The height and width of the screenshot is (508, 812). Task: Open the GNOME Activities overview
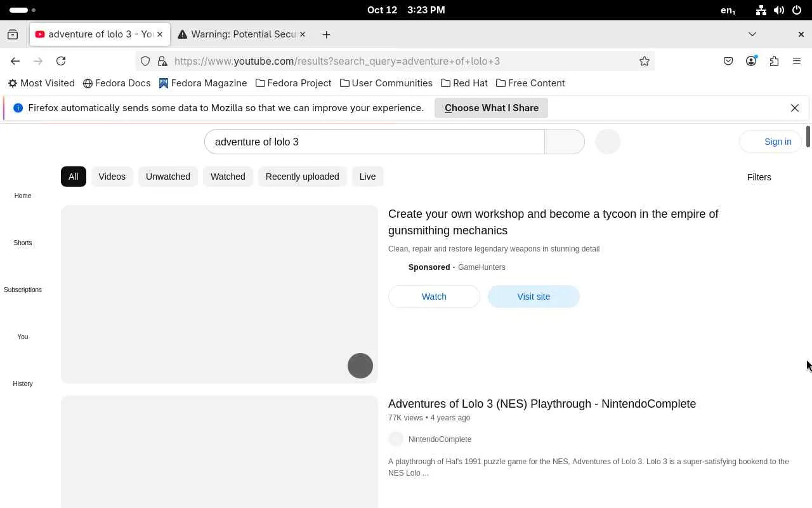23,10
